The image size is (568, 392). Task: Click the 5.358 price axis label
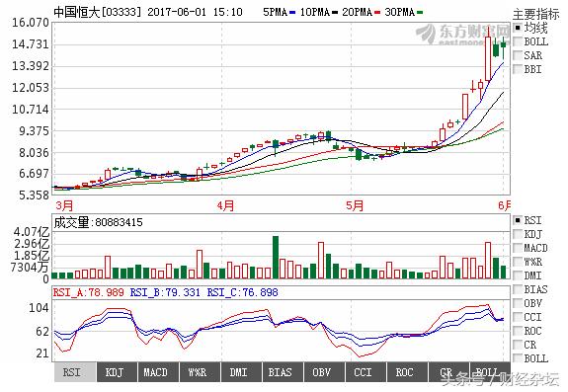tap(34, 196)
